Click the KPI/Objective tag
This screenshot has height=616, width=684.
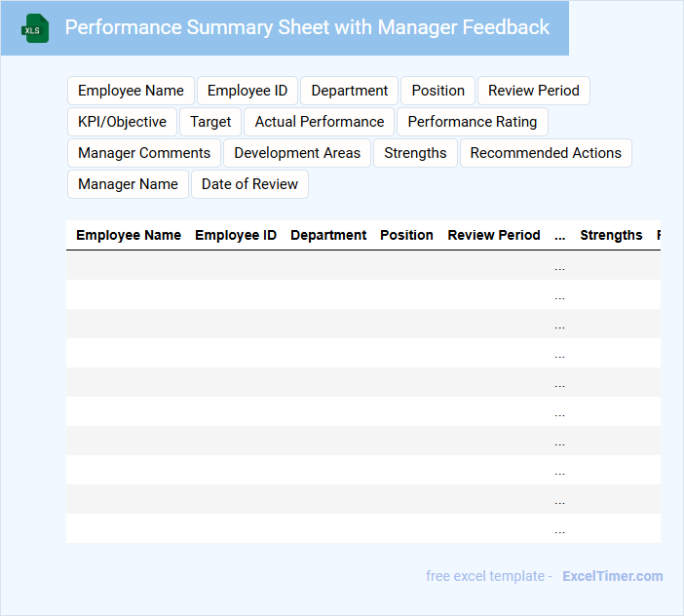pyautogui.click(x=122, y=122)
